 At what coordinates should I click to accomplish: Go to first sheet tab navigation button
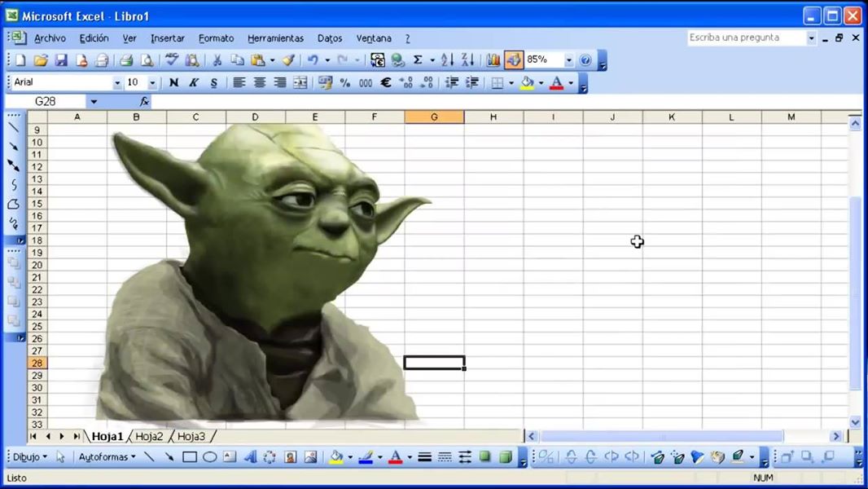coord(33,436)
